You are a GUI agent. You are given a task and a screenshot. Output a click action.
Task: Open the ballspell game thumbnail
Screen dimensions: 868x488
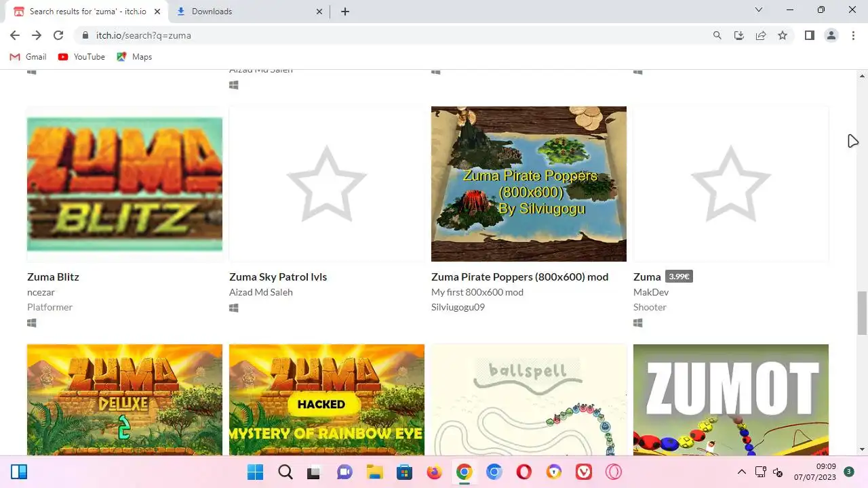point(529,400)
